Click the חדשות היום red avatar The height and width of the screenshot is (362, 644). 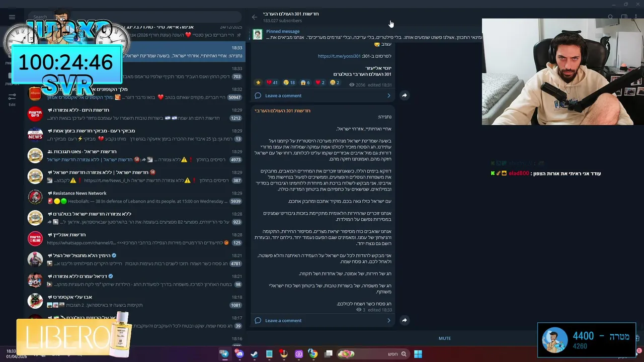click(35, 114)
